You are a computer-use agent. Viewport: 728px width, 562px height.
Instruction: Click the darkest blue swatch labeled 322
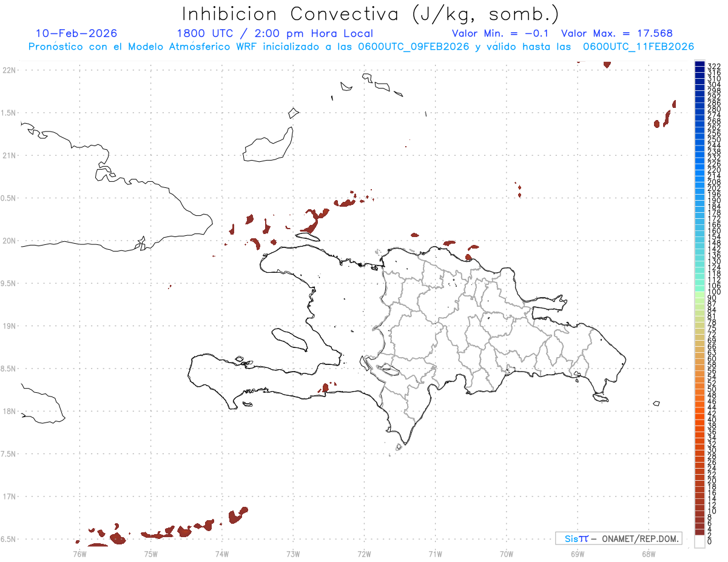(x=699, y=64)
